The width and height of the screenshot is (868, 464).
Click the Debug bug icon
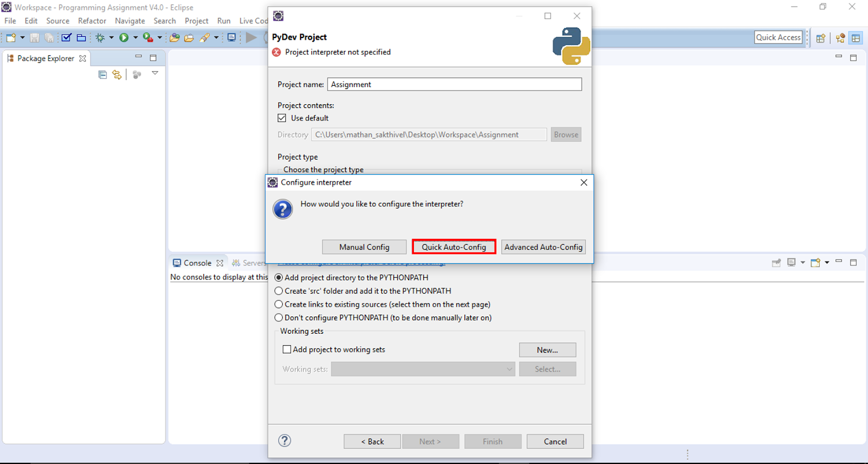pyautogui.click(x=100, y=37)
